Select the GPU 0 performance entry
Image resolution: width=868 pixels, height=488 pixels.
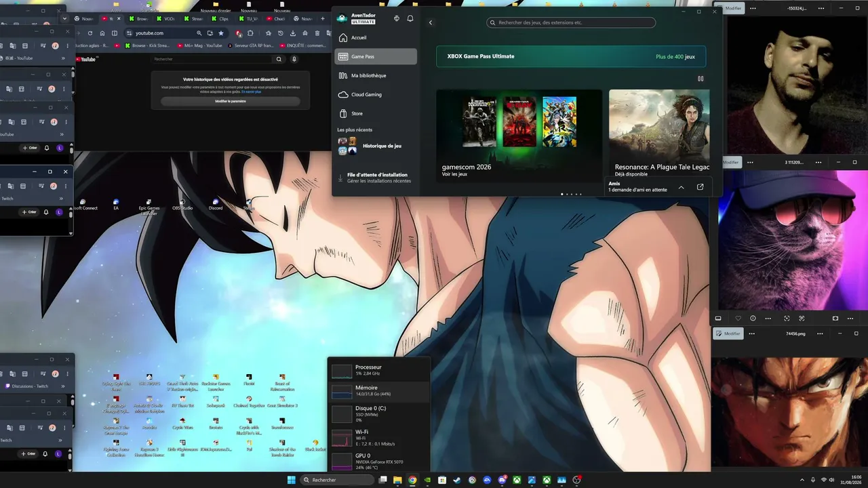click(378, 461)
